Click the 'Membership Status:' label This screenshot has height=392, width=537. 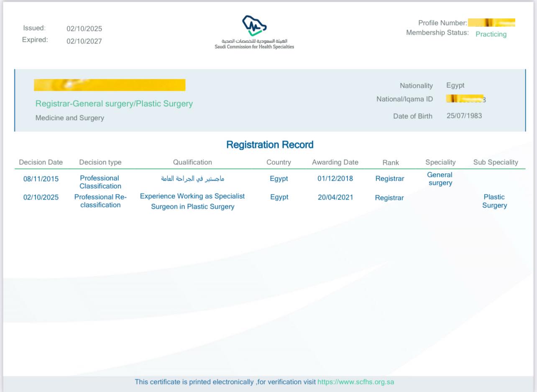[x=437, y=33]
